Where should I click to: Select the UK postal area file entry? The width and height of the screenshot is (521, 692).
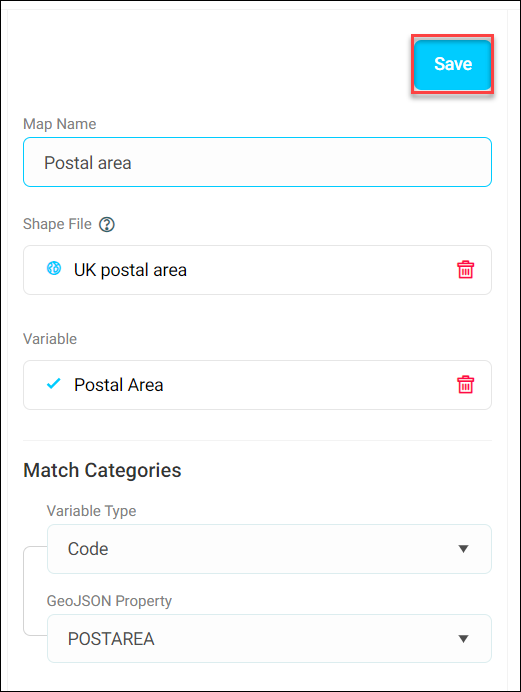click(x=257, y=270)
